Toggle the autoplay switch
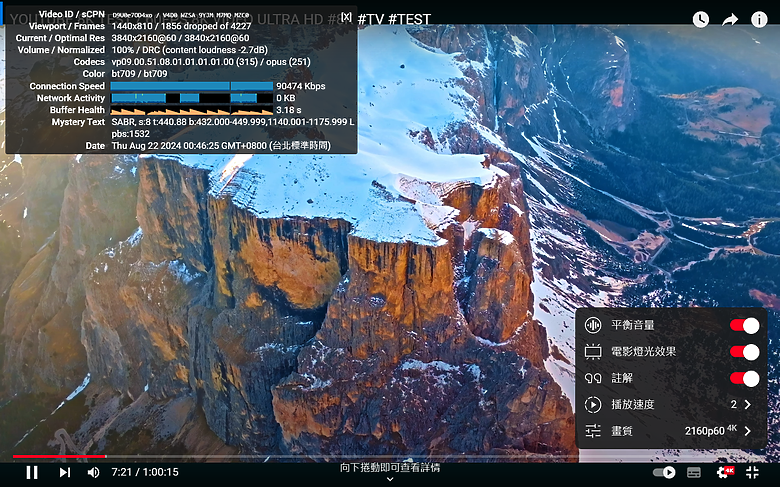Viewport: 780px width, 487px height. (664, 472)
